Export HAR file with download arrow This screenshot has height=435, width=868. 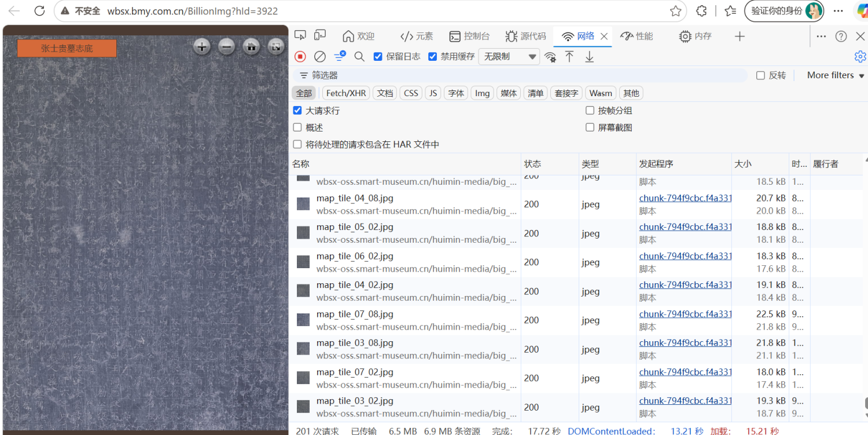(x=589, y=57)
